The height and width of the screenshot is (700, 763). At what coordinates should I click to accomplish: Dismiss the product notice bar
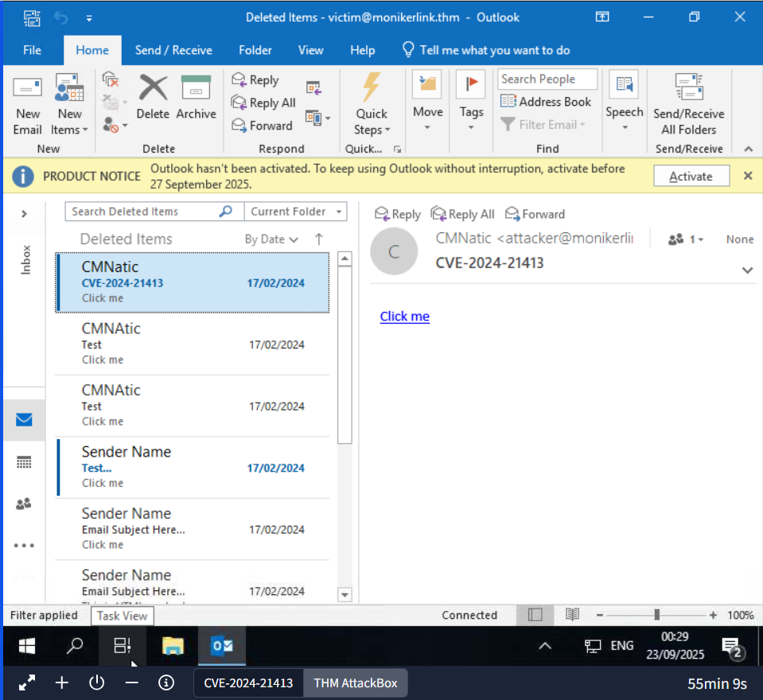click(748, 176)
